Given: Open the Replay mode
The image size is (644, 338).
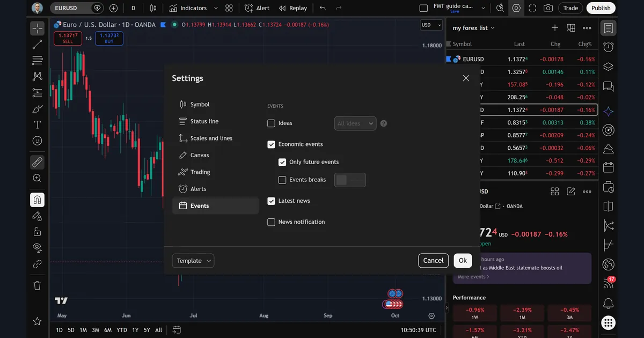Looking at the screenshot, I should [x=293, y=8].
